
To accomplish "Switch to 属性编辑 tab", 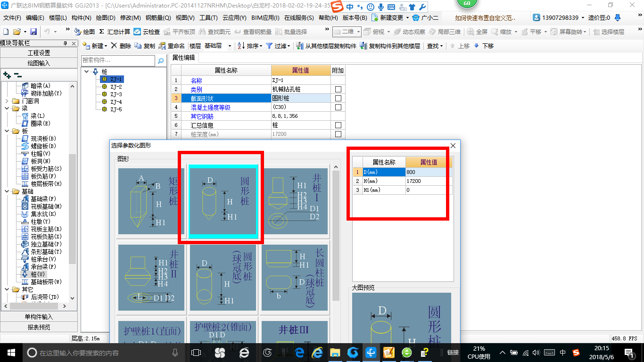I will (x=184, y=58).
